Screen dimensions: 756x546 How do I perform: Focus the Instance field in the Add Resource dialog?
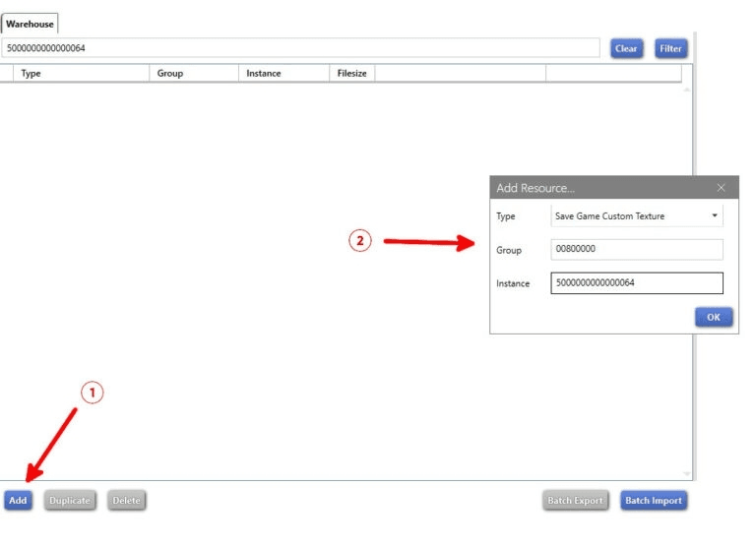(637, 283)
